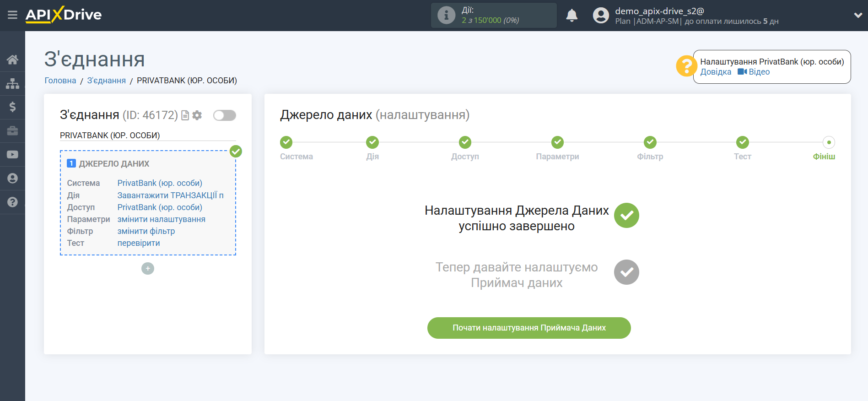Open the Відео tutorial link
The width and height of the screenshot is (868, 401).
(x=759, y=72)
